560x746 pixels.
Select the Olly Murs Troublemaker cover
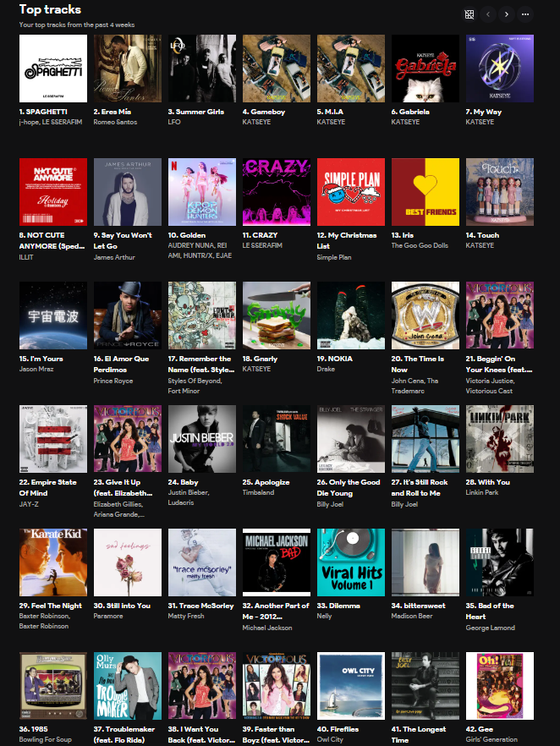tap(128, 686)
